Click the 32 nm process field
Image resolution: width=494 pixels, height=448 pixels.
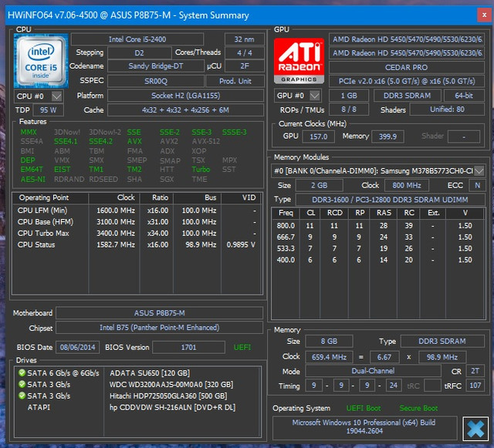click(244, 39)
